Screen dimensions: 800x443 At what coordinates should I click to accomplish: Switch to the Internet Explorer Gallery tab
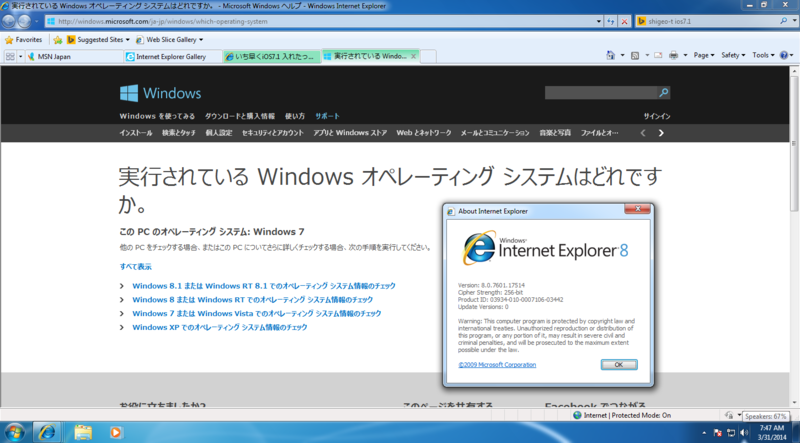tap(173, 57)
